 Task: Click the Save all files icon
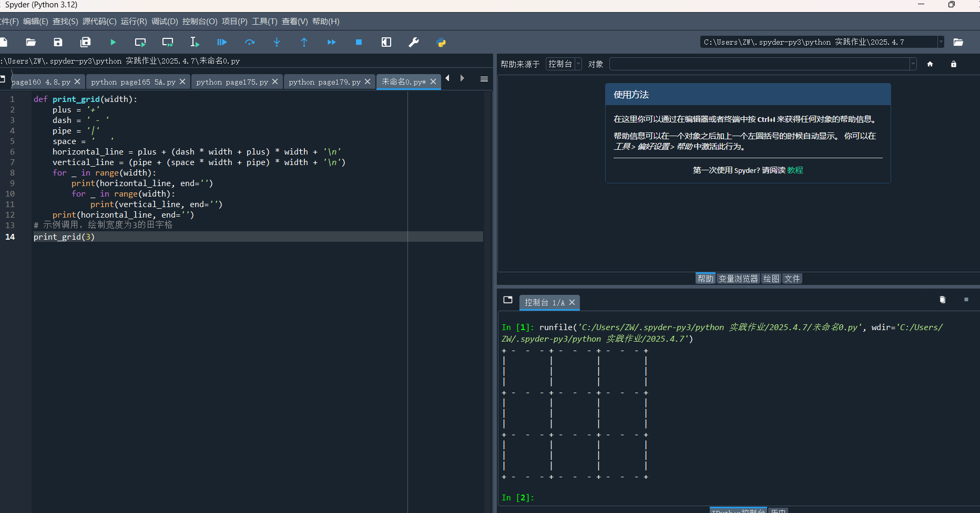click(x=85, y=43)
